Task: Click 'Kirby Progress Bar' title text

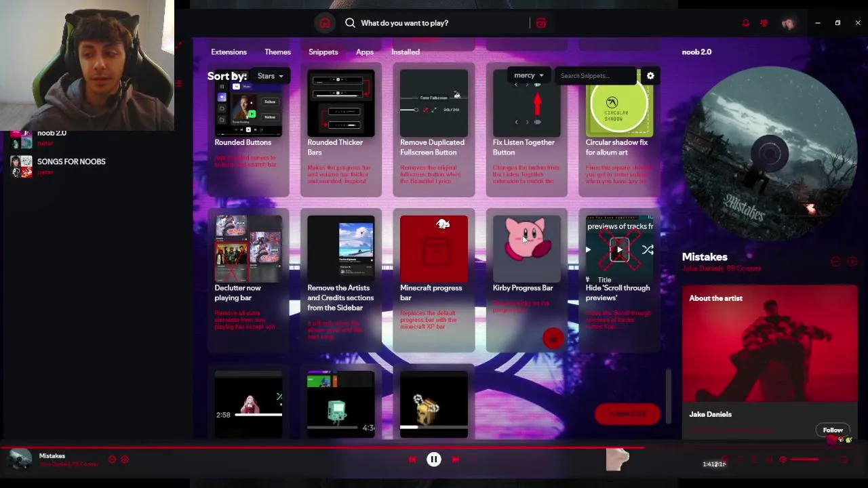Action: [x=523, y=288]
